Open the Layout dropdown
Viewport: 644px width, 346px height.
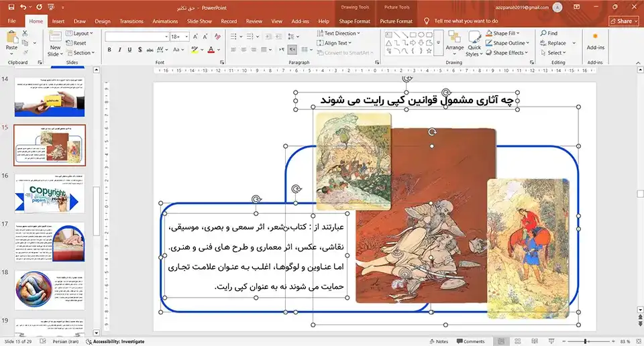pos(79,34)
